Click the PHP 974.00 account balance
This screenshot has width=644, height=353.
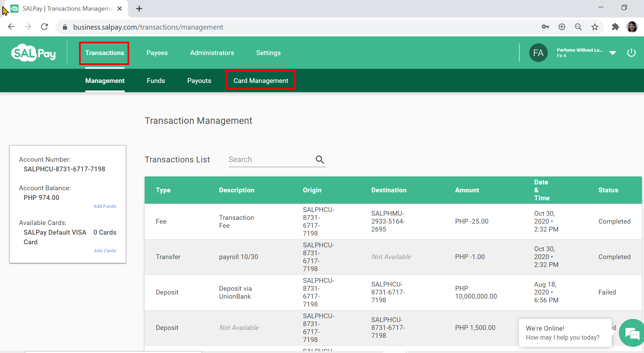click(x=41, y=198)
